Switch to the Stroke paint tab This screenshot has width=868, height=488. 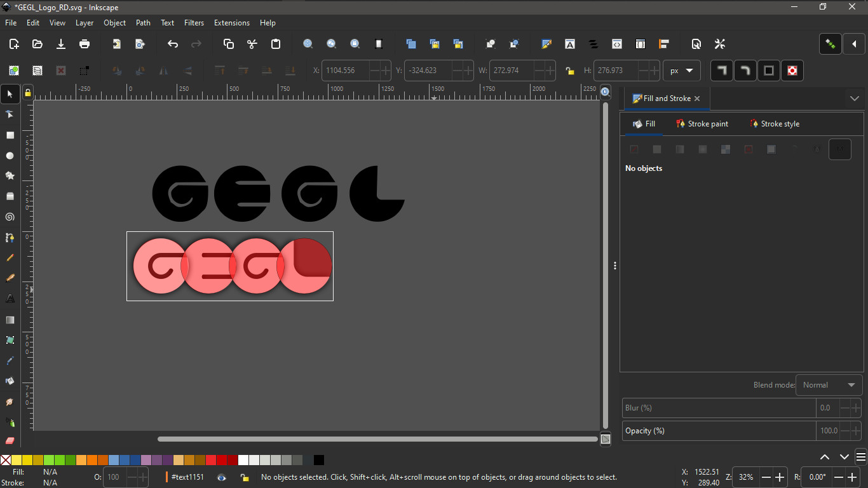pos(702,124)
